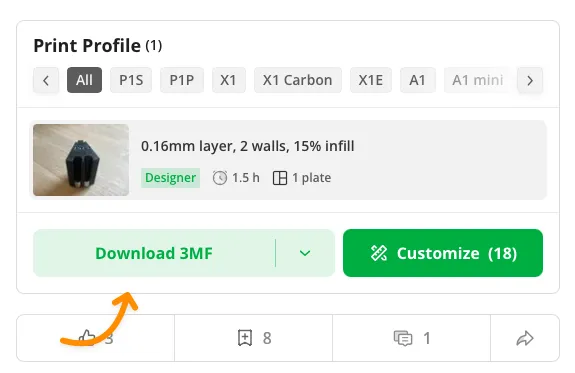
Task: Click the Download 3MF button
Action: tap(154, 253)
